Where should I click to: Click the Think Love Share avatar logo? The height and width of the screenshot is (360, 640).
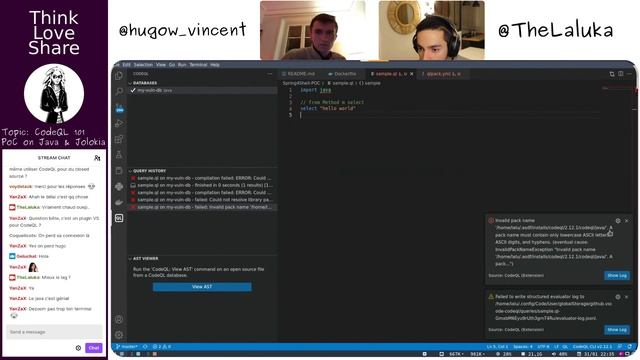tap(54, 93)
